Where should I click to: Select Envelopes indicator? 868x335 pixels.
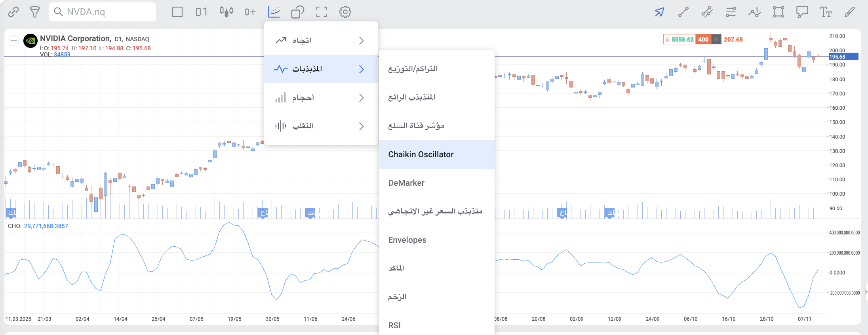(437, 240)
